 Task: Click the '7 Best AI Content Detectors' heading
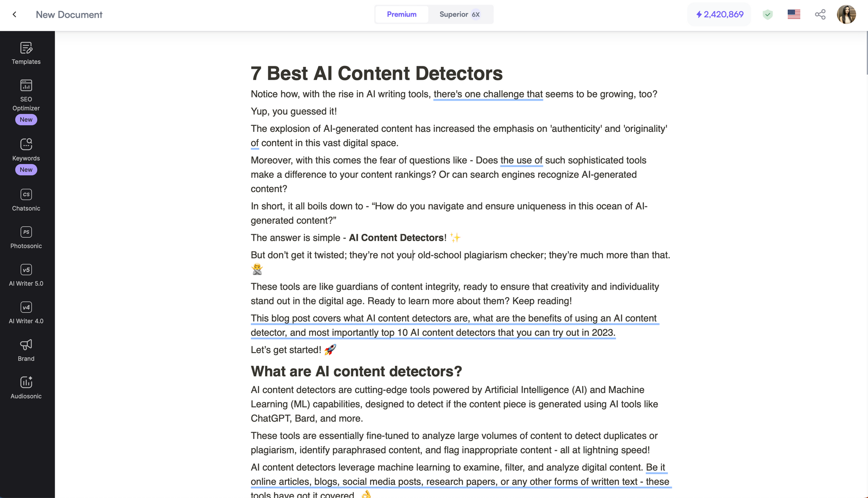376,73
